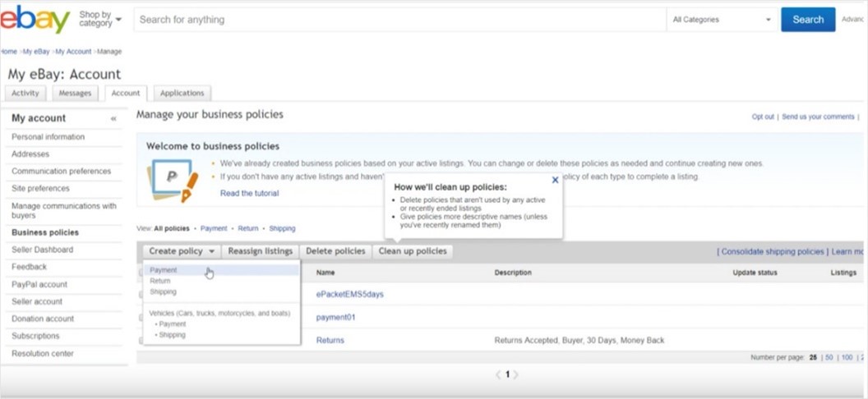
Task: Select Payment from Create policy menu
Action: tap(164, 270)
